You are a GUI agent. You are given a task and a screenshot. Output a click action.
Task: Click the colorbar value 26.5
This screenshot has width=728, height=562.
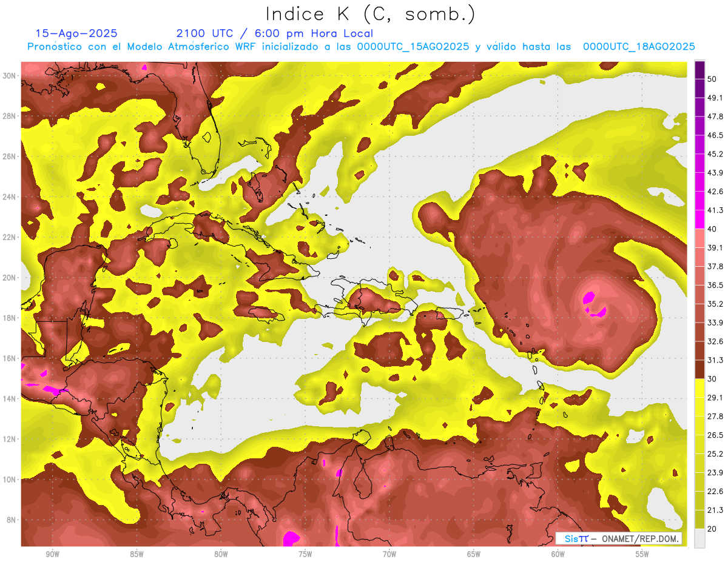pyautogui.click(x=715, y=435)
